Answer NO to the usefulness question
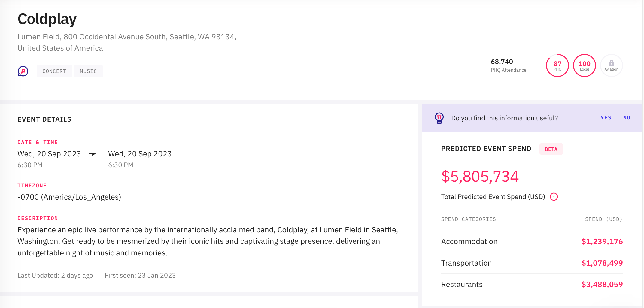 (627, 118)
